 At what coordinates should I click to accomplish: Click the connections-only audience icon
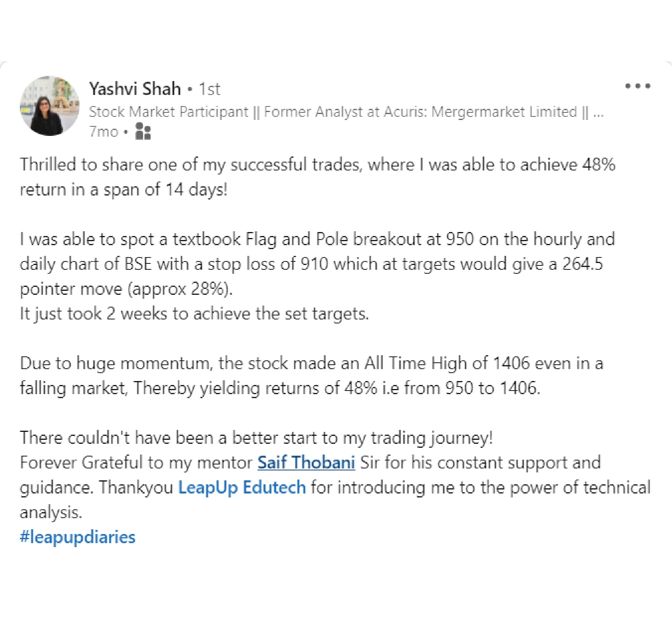point(143,131)
